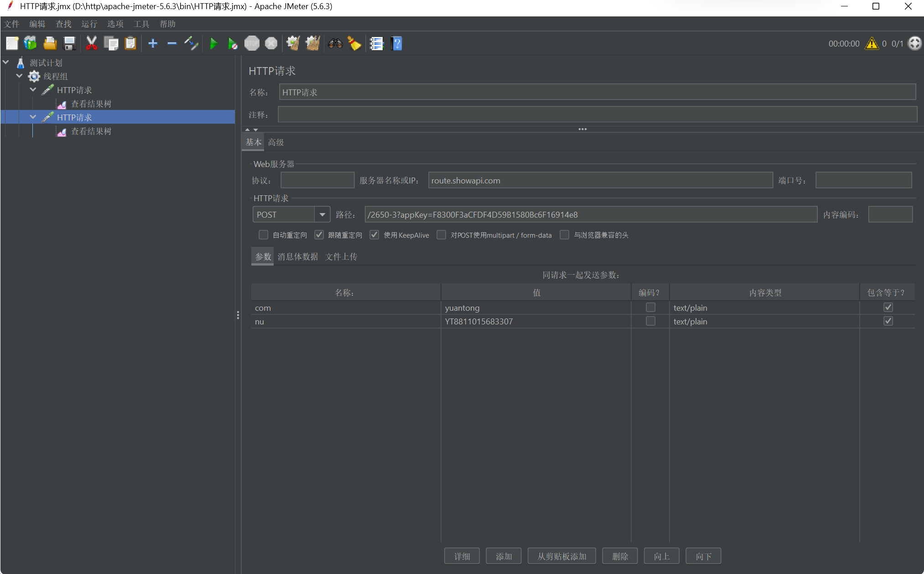Open the 运行 menu
Screen dimensions: 924x574
pyautogui.click(x=89, y=24)
